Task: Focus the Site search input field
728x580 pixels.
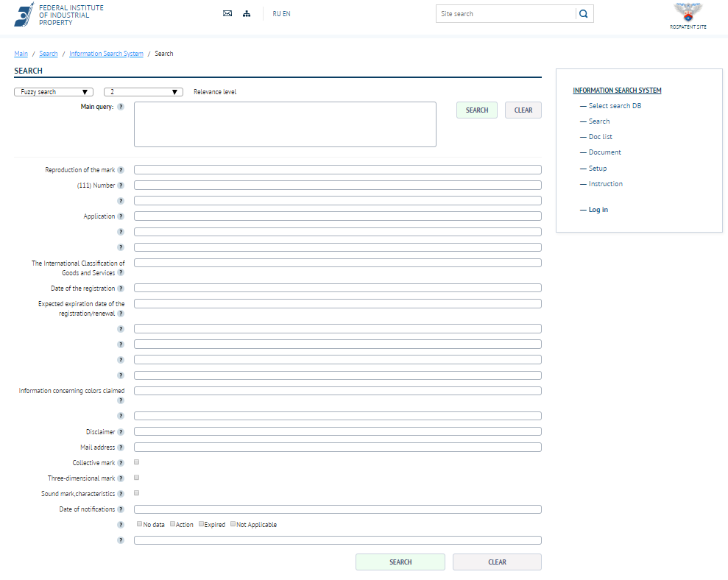Action: tap(506, 14)
